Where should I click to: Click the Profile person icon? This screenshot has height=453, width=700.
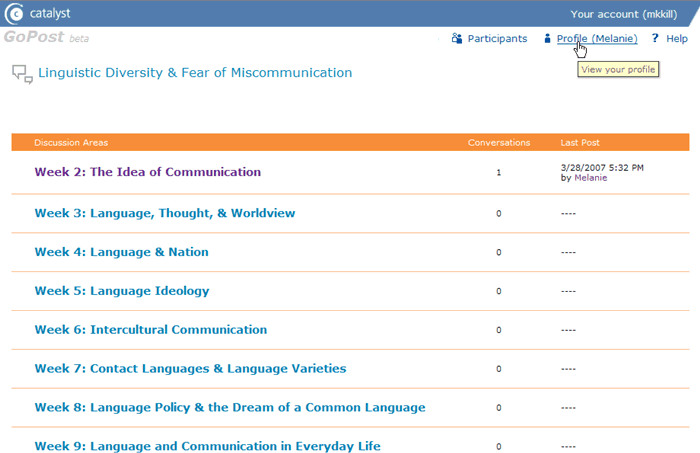pos(547,39)
